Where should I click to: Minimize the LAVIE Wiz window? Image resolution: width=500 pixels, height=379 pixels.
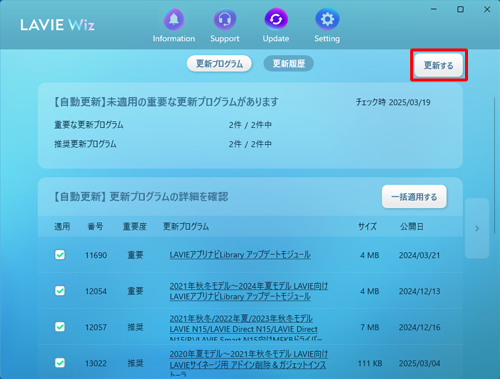pyautogui.click(x=434, y=9)
